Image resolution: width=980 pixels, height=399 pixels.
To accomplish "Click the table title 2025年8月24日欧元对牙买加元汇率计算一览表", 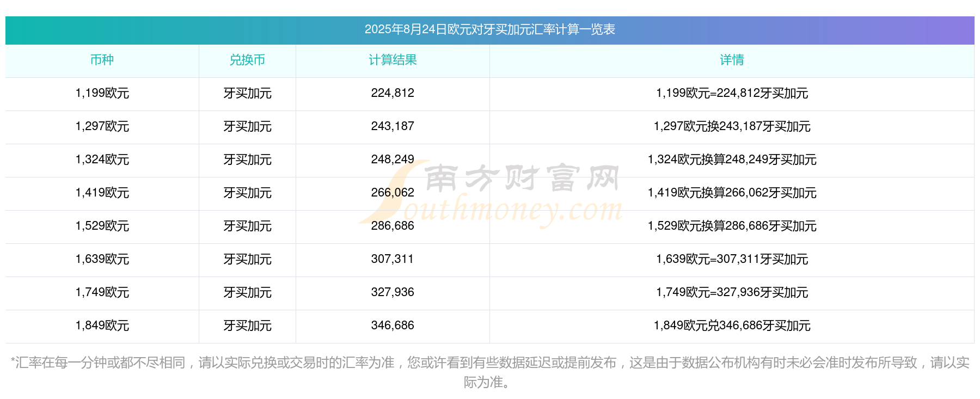I will pyautogui.click(x=489, y=29).
